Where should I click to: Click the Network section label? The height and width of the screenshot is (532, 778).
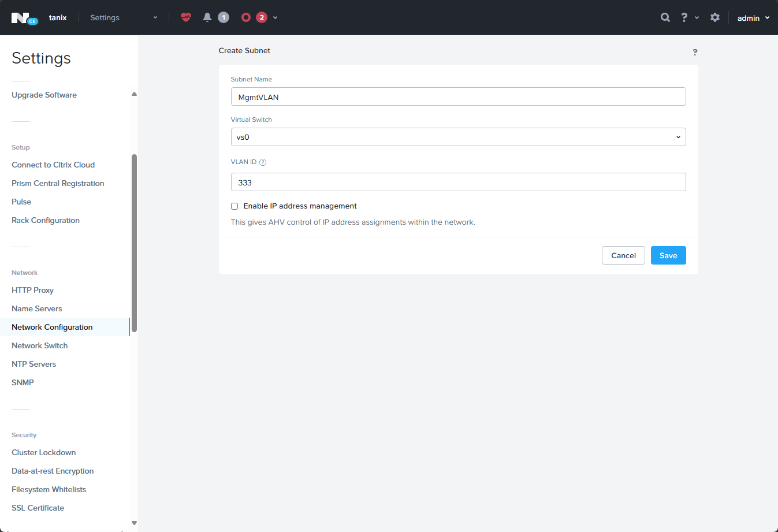coord(24,273)
